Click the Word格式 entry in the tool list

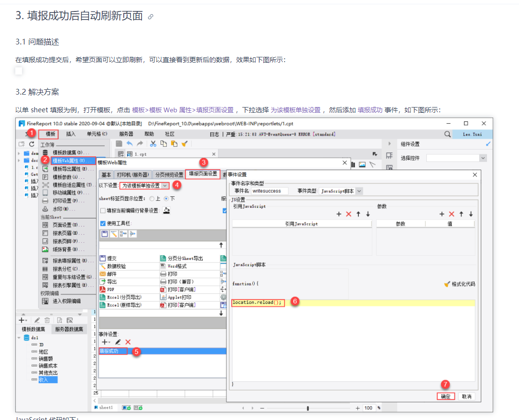(173, 266)
